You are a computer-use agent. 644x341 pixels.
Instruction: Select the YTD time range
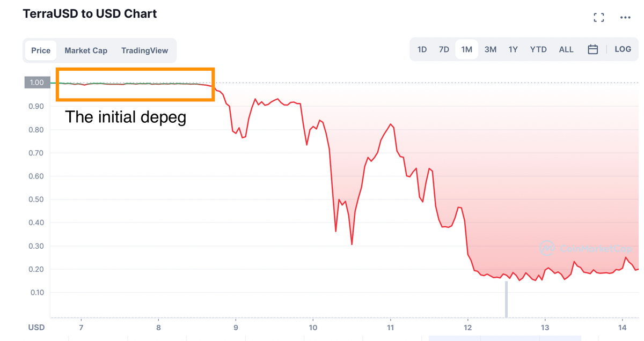[x=538, y=49]
